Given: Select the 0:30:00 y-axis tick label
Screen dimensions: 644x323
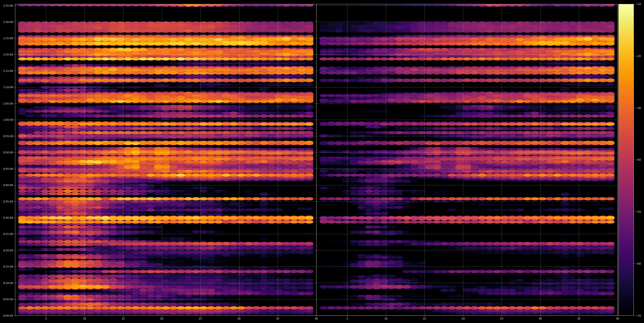Looking at the screenshot, I should click(x=8, y=218).
